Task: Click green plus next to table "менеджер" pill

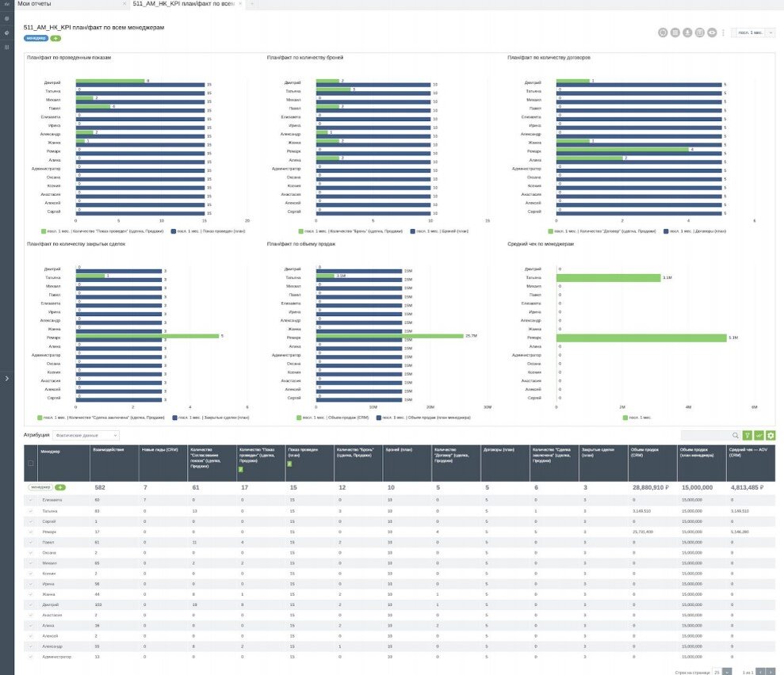Action: coord(60,487)
